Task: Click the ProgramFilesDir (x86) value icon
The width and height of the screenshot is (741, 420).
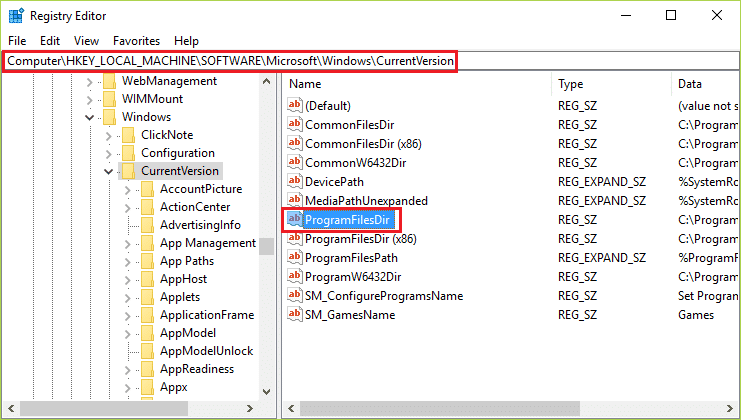Action: pyautogui.click(x=294, y=238)
